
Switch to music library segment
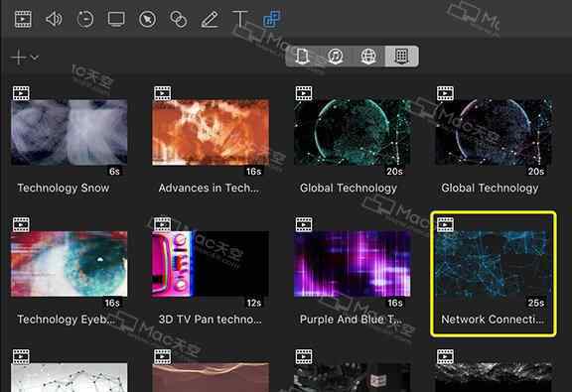click(x=336, y=57)
